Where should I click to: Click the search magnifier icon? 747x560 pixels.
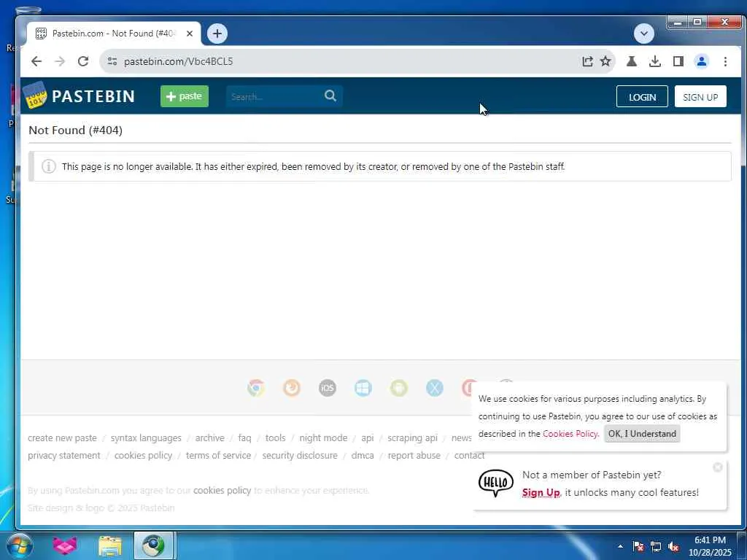[x=330, y=96]
